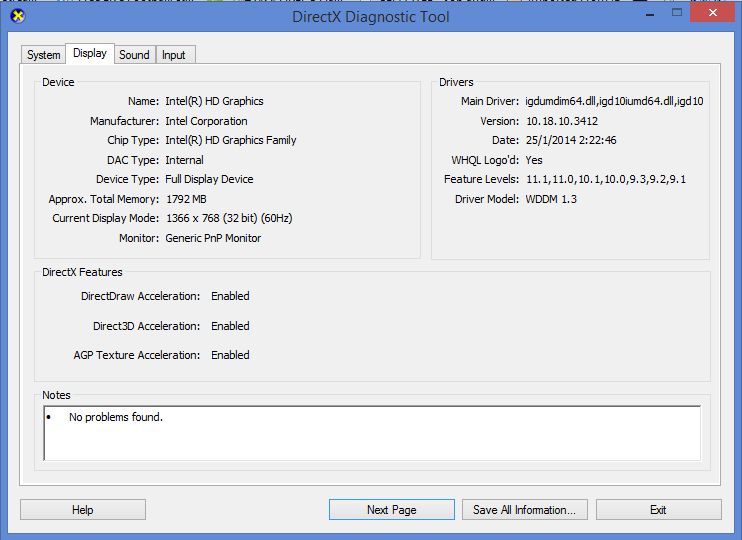Click driver date '25/1/2014 2:22:46'
The image size is (742, 540).
[x=571, y=141]
